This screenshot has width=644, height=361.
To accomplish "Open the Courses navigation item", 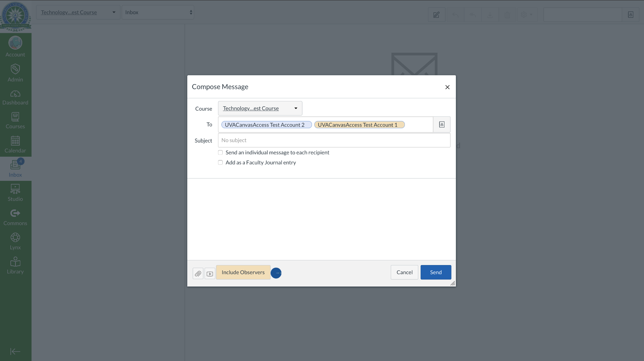I will pos(15,120).
